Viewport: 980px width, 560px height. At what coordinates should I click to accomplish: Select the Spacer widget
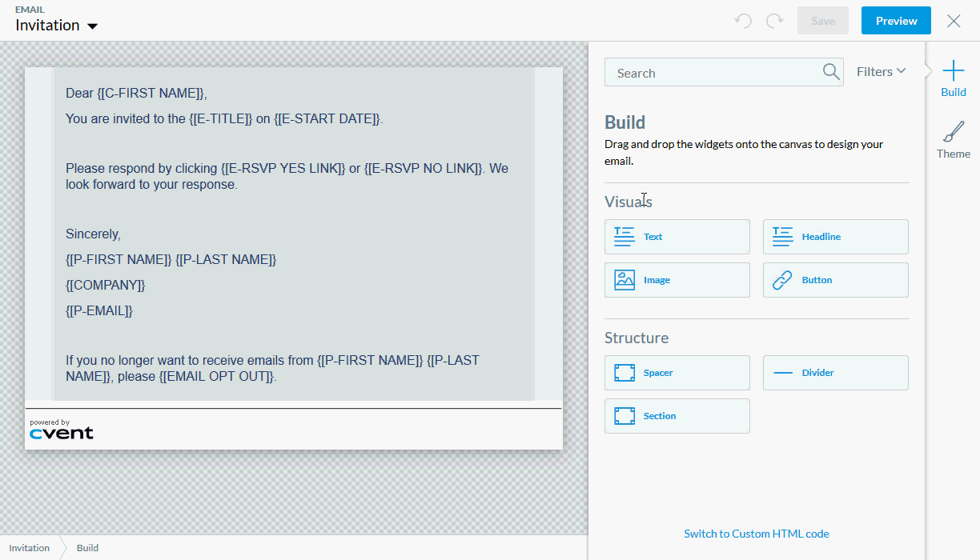(677, 373)
